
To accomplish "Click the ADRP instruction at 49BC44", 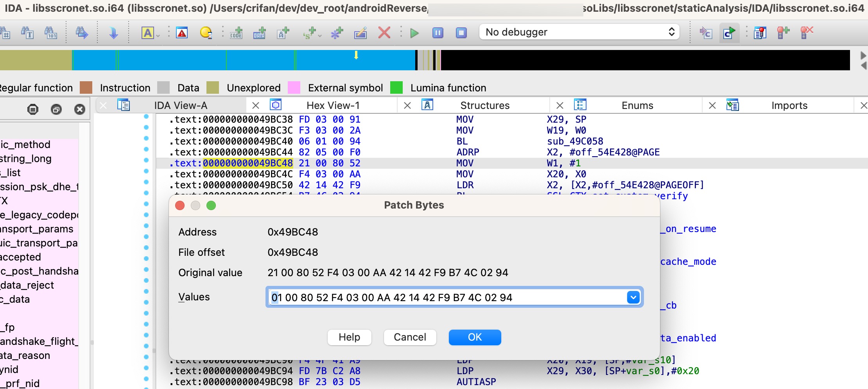I will click(468, 152).
